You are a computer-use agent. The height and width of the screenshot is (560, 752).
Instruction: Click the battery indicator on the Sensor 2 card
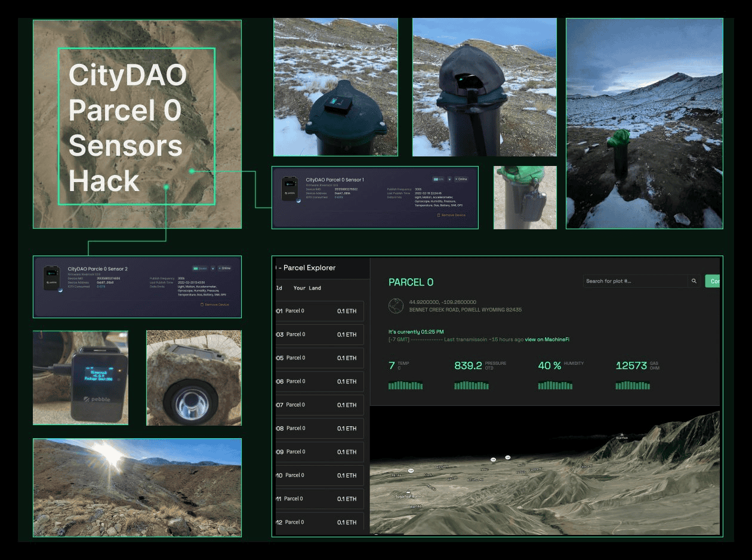point(199,269)
